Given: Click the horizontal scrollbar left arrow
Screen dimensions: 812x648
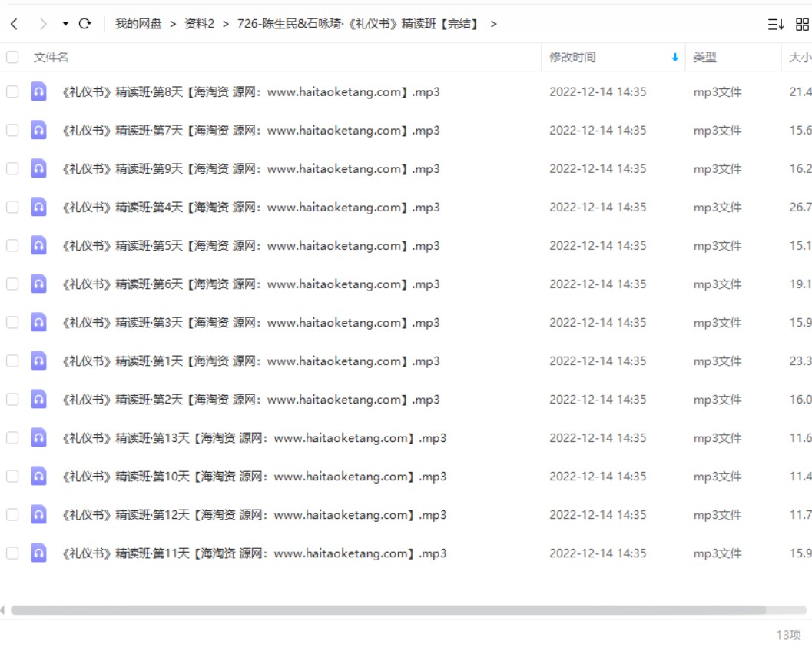Looking at the screenshot, I should [2, 610].
